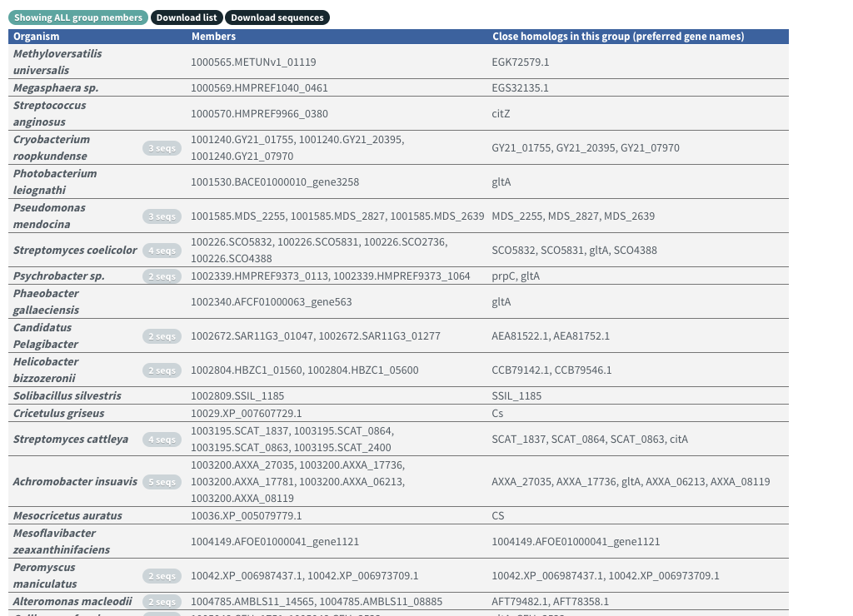The height and width of the screenshot is (616, 853).
Task: Select Peromyscus maniculatus organism name
Action: click(45, 576)
